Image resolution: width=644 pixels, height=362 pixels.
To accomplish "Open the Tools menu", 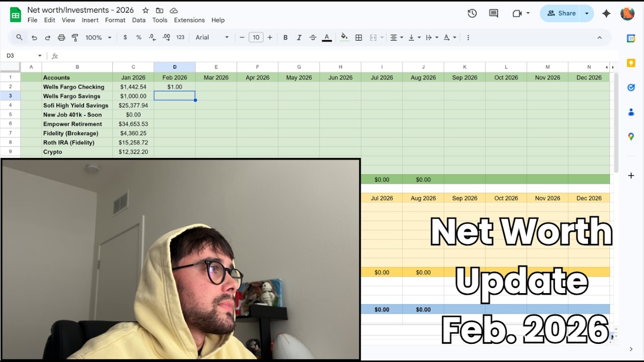I will pos(159,20).
